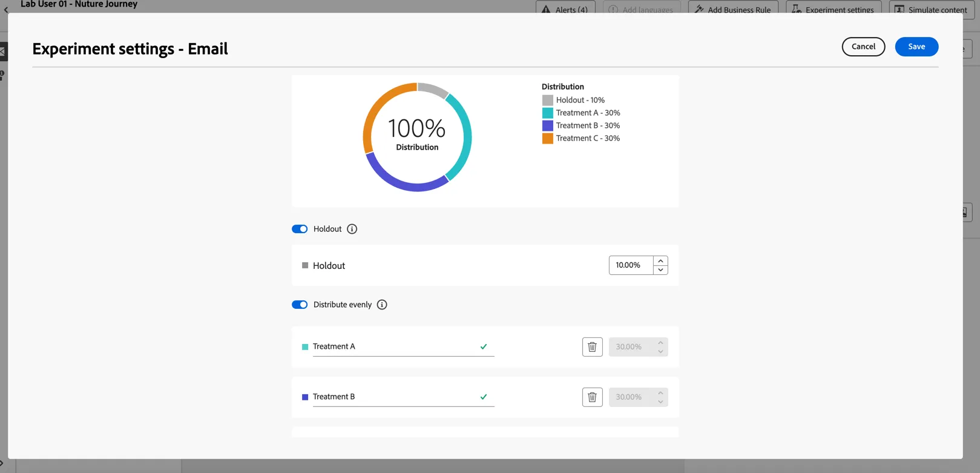Click the Treatment B purple legend swatch

(547, 125)
